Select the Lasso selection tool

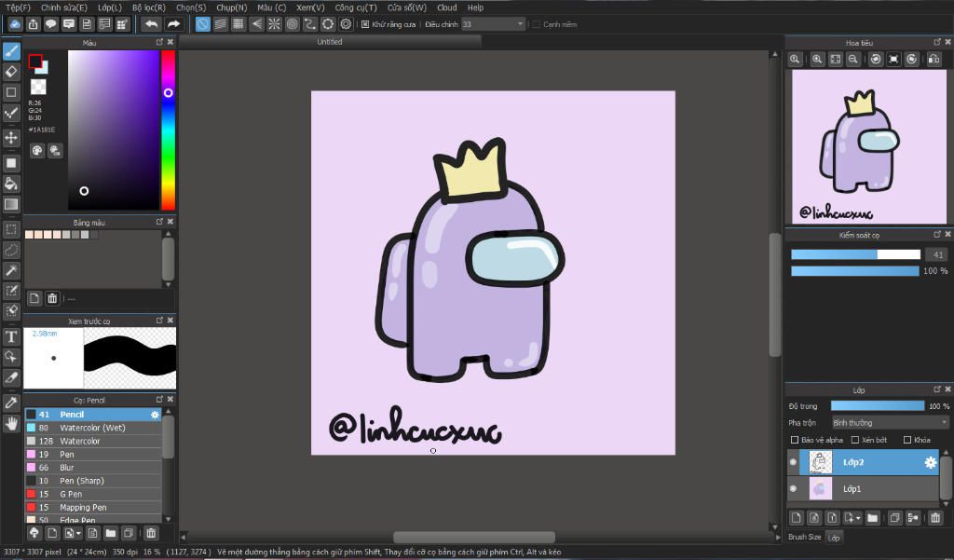point(11,250)
